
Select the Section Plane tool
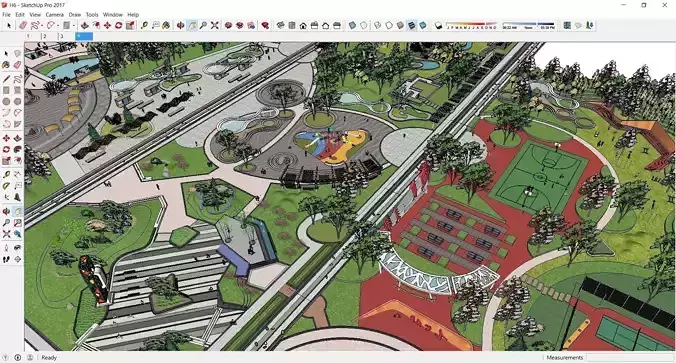(17, 259)
